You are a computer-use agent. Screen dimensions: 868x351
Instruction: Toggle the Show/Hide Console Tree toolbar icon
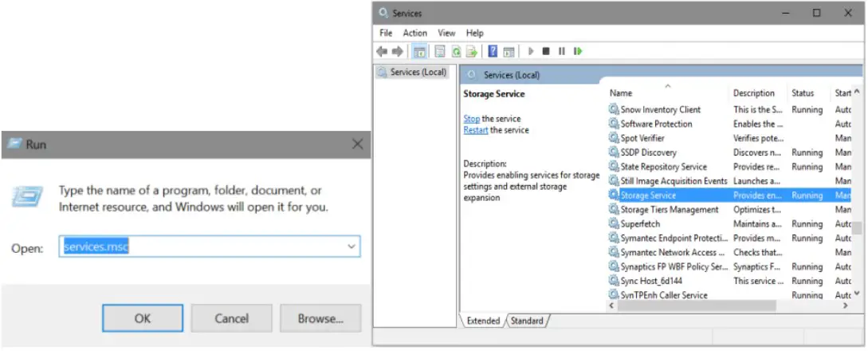(419, 52)
